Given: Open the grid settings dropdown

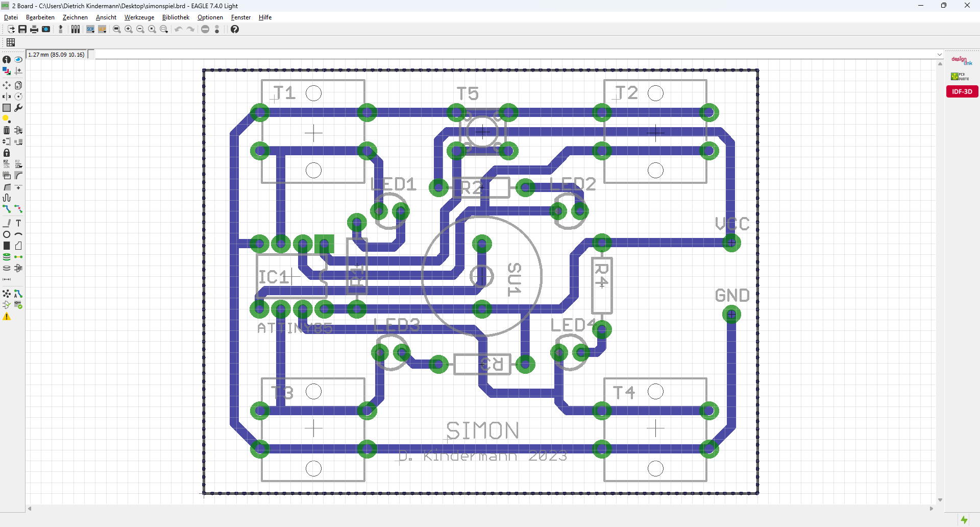Looking at the screenshot, I should click(x=11, y=42).
